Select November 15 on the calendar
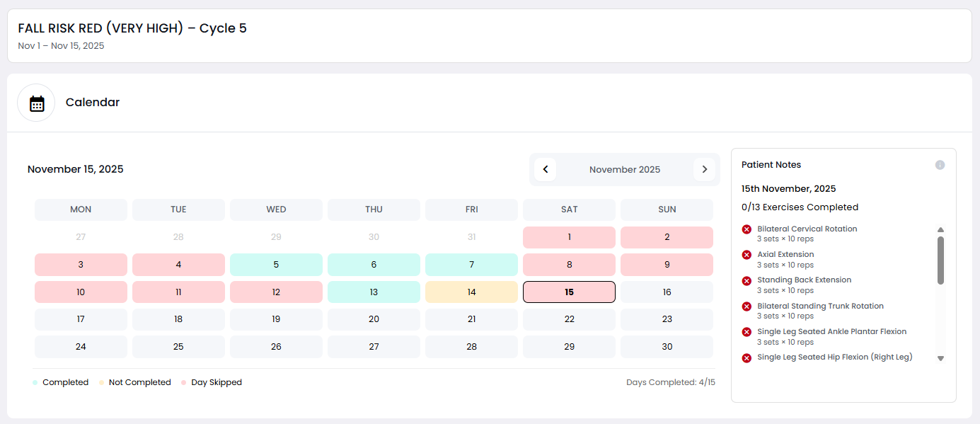The image size is (980, 424). tap(569, 292)
